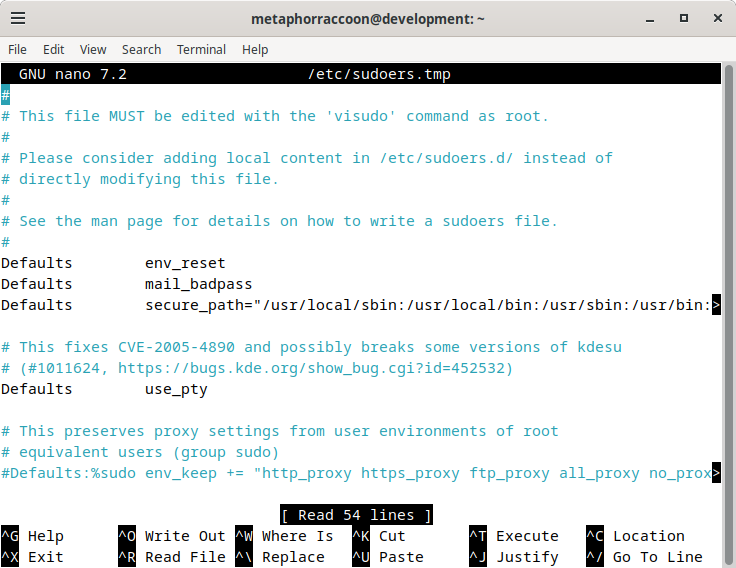736x568 pixels.
Task: Click the ^X Exit shortcut label
Action: pyautogui.click(x=33, y=557)
